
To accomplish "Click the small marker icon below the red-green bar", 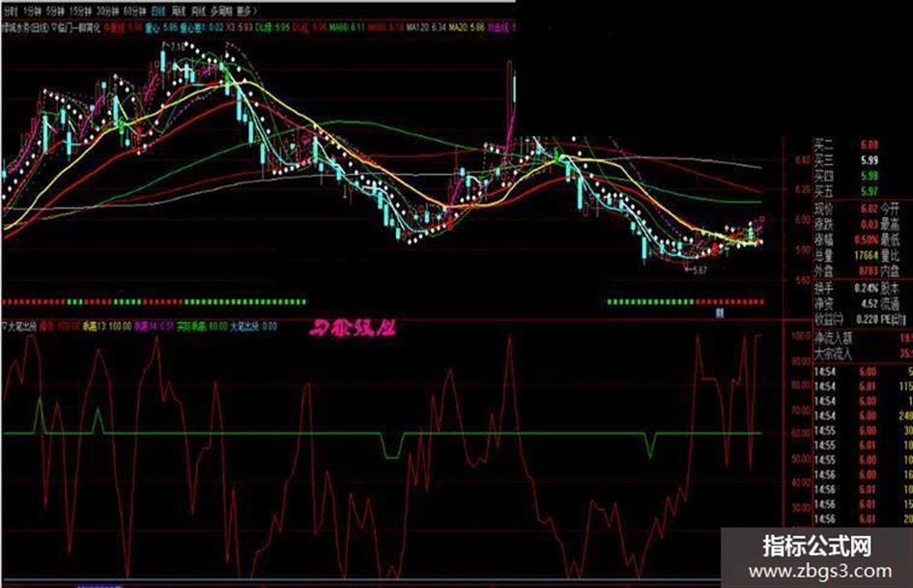I will 720,313.
